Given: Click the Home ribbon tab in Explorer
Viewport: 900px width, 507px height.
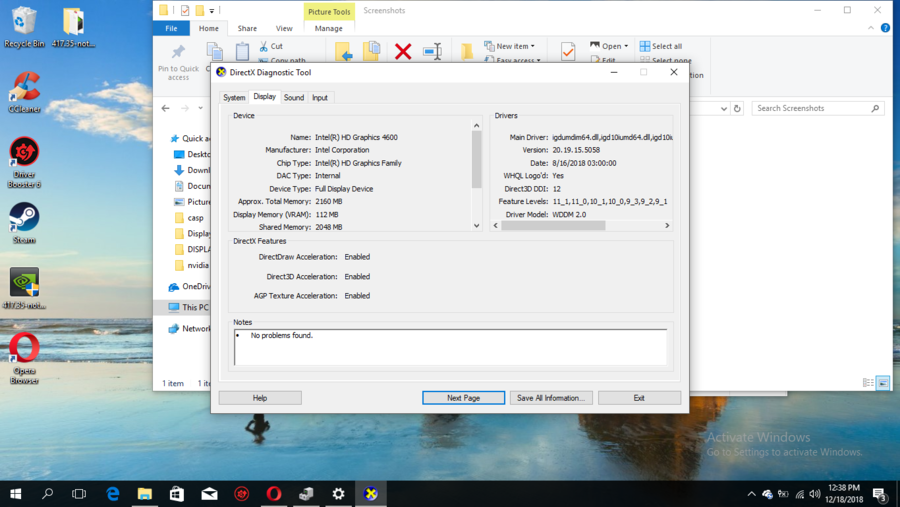Looking at the screenshot, I should 208,28.
